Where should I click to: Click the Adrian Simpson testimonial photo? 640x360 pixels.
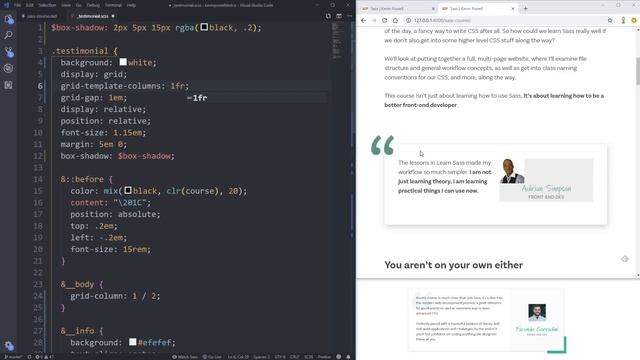click(511, 171)
